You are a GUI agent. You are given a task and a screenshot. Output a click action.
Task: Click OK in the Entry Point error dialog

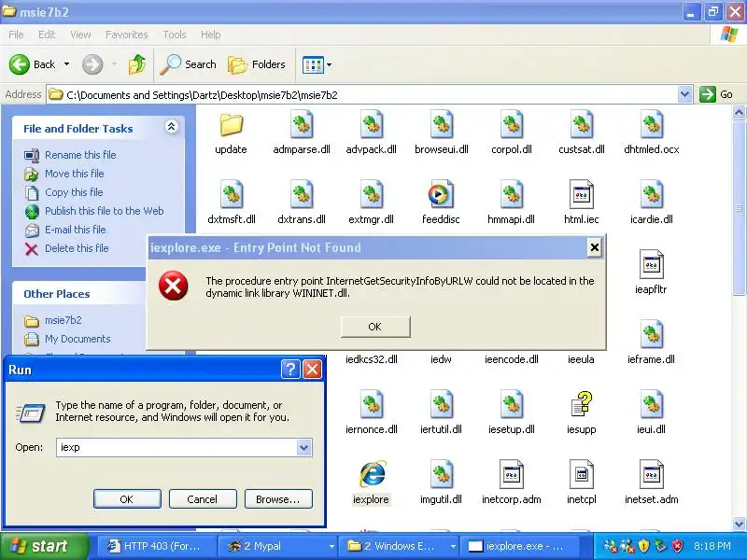pos(375,327)
